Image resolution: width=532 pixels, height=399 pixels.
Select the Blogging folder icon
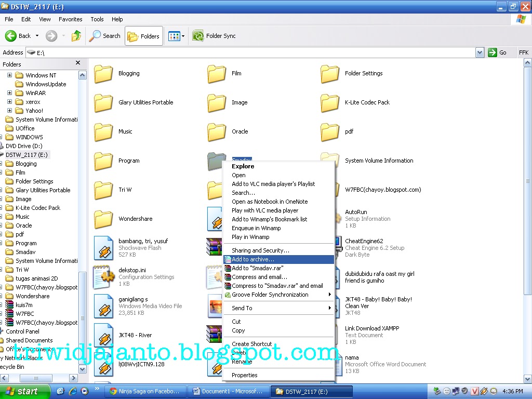103,74
